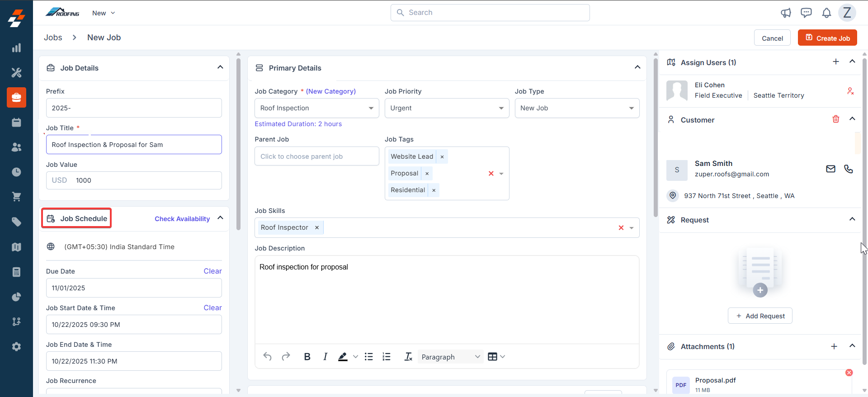This screenshot has width=868, height=397.
Task: Click the Create Job button
Action: tap(827, 38)
